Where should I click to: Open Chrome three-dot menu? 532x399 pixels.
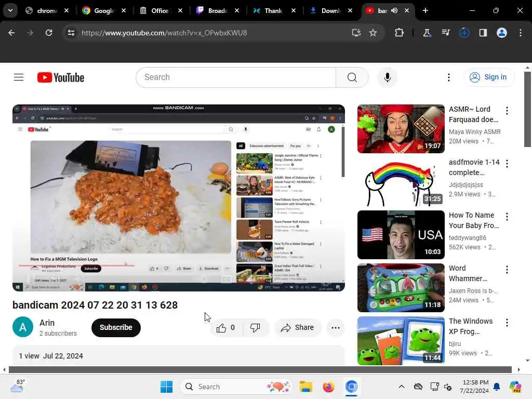(521, 33)
